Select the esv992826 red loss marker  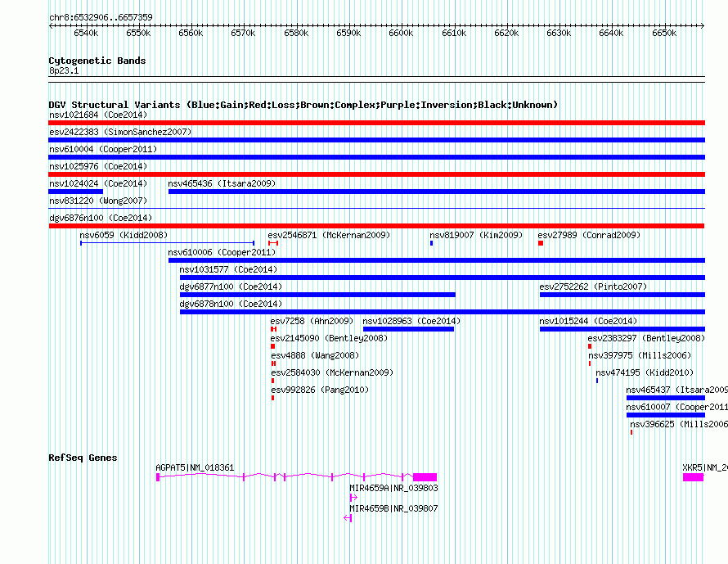272,398
